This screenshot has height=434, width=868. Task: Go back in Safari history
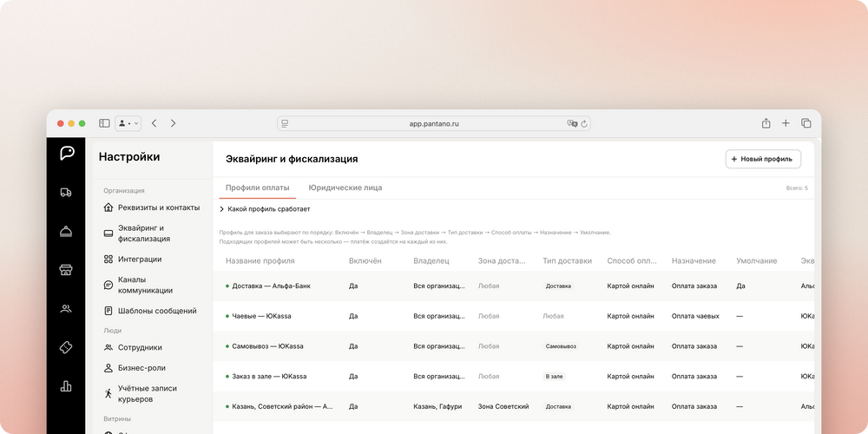[x=154, y=123]
